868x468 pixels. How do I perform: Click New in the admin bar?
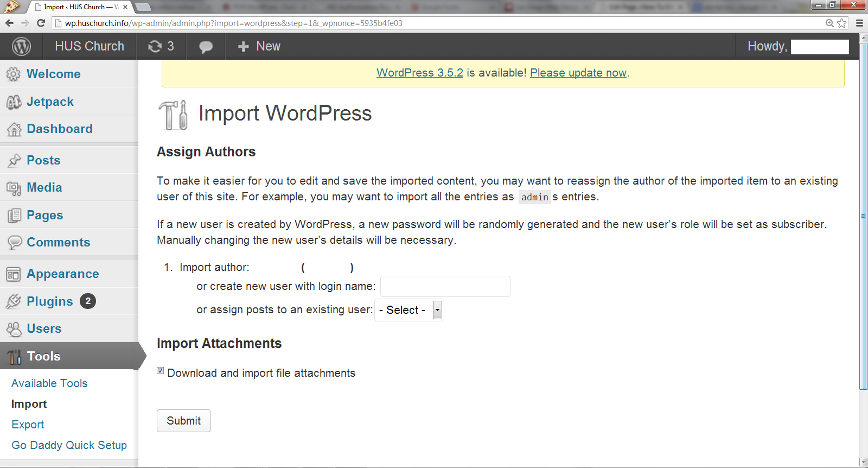[269, 47]
